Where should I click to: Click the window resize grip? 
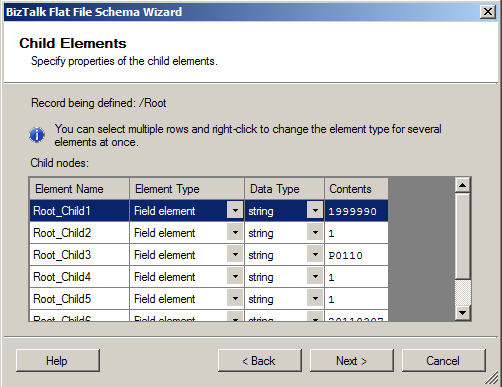[491, 378]
